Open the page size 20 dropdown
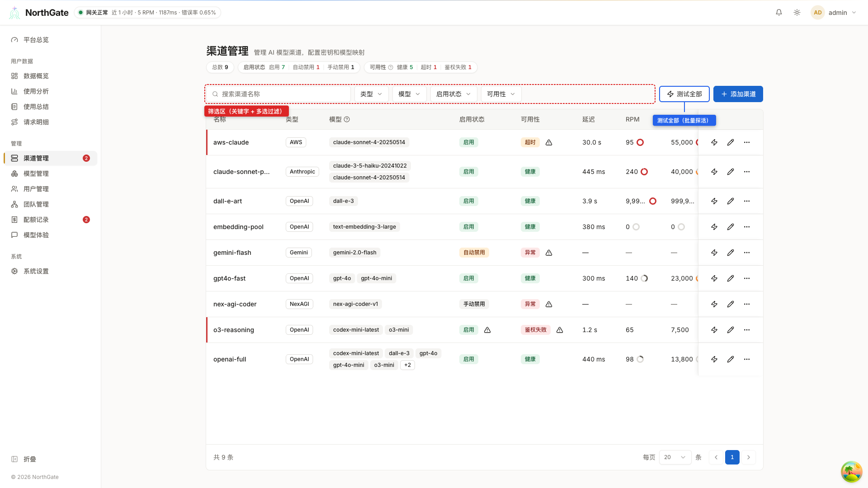The height and width of the screenshot is (488, 868). [675, 457]
